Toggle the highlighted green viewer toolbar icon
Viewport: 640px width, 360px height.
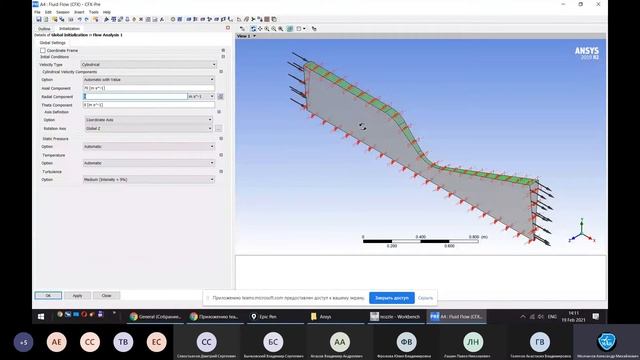tap(290, 29)
